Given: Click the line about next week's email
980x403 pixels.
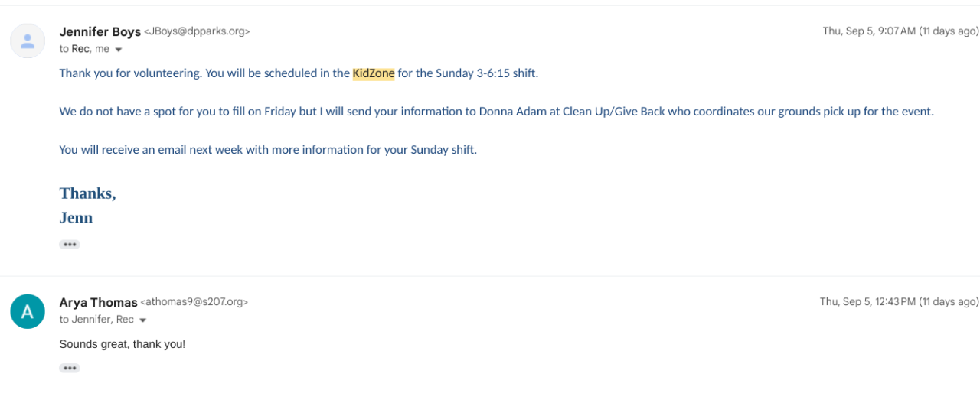Looking at the screenshot, I should click(x=268, y=149).
